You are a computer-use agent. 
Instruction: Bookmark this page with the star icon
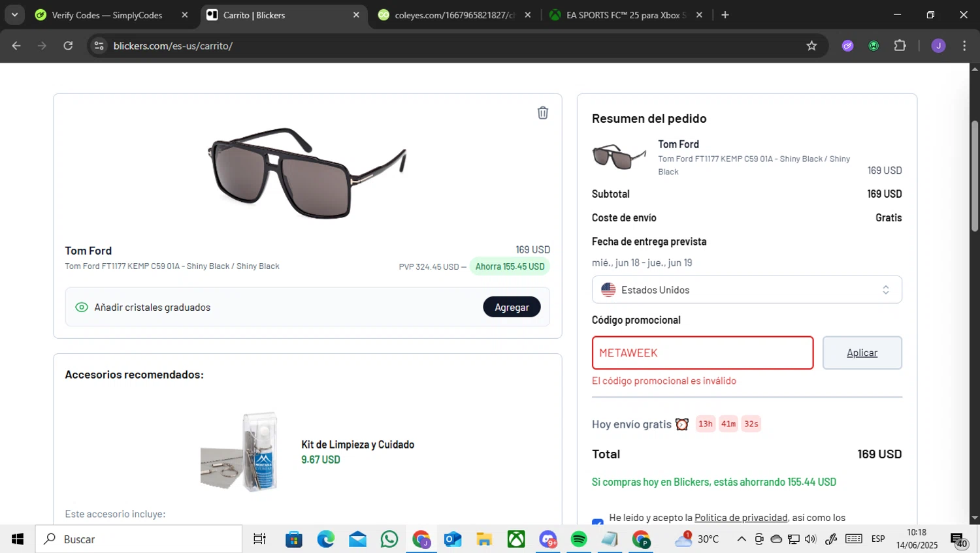pos(811,46)
